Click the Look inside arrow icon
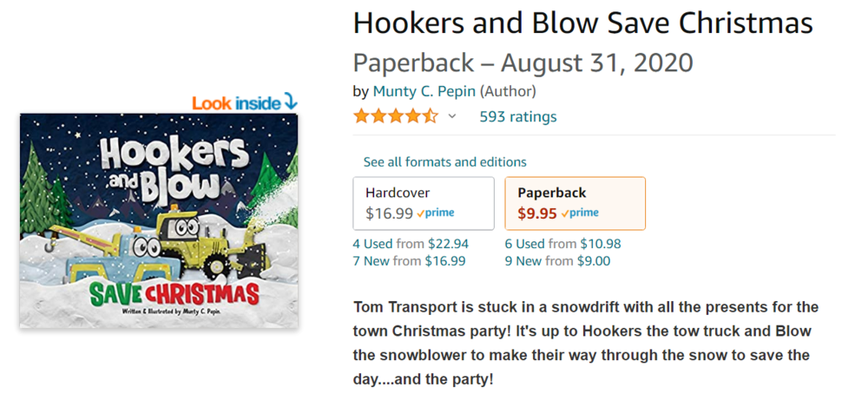The height and width of the screenshot is (407, 868). click(290, 102)
